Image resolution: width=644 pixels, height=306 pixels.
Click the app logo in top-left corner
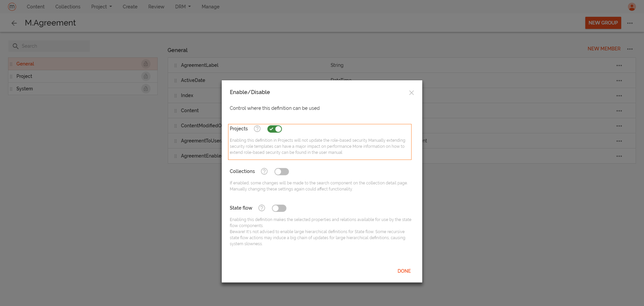12,7
